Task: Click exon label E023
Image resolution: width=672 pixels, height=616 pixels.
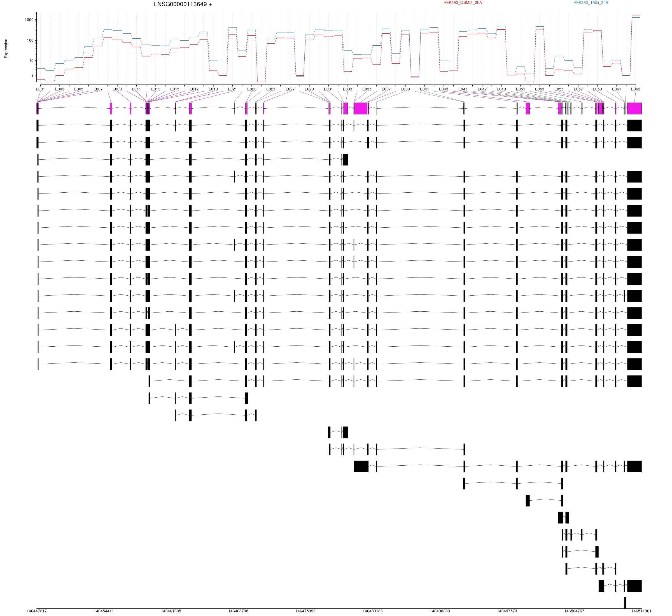Action: (252, 89)
